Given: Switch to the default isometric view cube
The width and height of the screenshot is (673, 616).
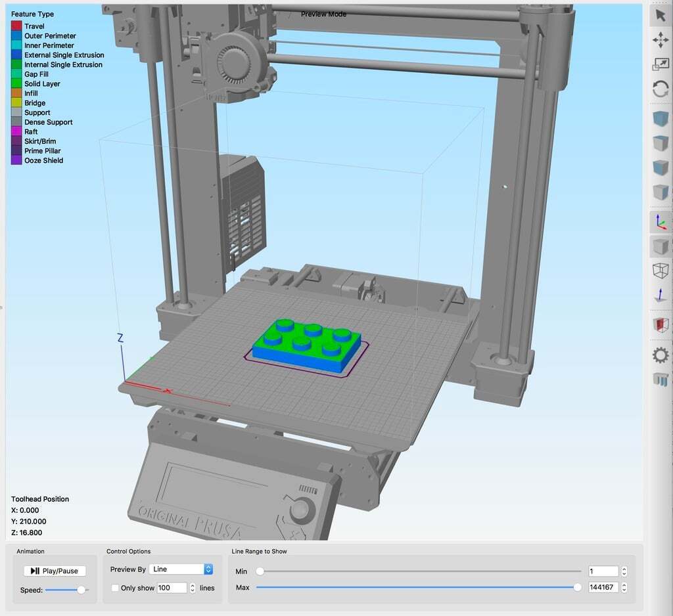Looking at the screenshot, I should (659, 118).
